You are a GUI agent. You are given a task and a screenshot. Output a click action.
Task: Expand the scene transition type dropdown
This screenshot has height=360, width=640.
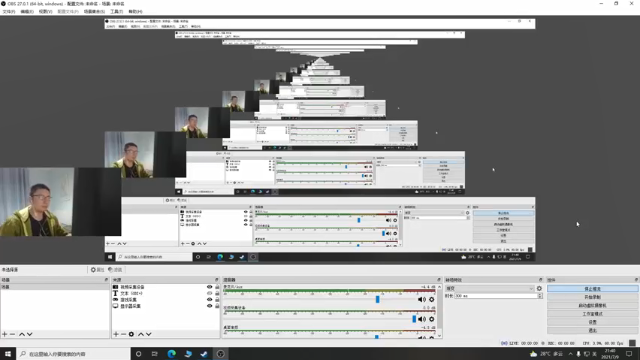[x=490, y=288]
